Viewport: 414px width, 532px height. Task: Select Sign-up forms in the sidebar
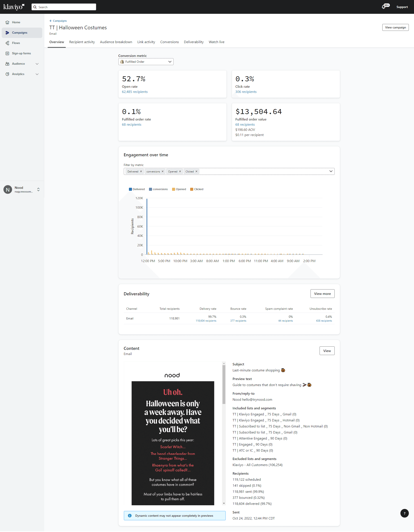pyautogui.click(x=22, y=53)
